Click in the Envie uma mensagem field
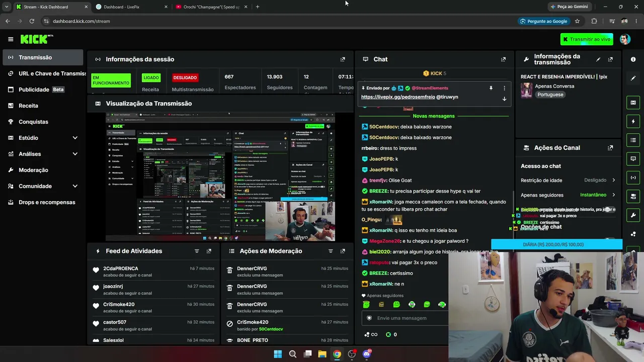The height and width of the screenshot is (362, 644). (406, 318)
